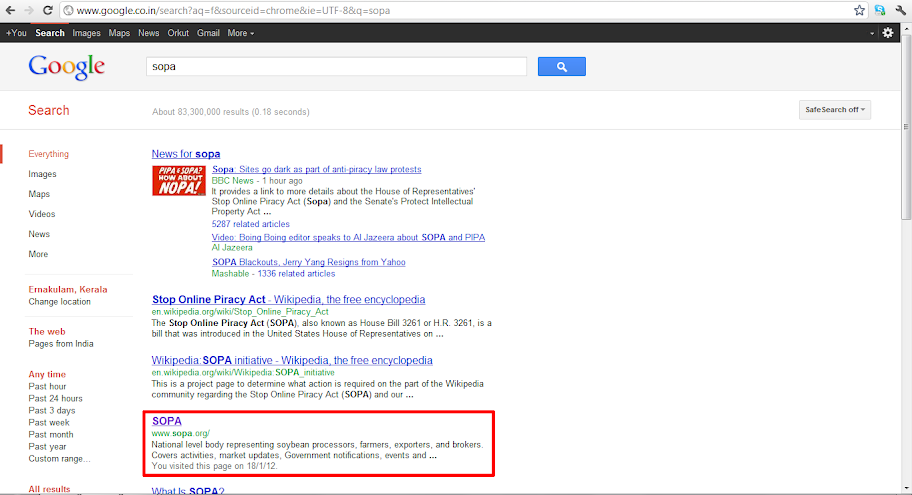912x495 pixels.
Task: Open Al Jazeera Boing Boing video link
Action: [x=348, y=237]
